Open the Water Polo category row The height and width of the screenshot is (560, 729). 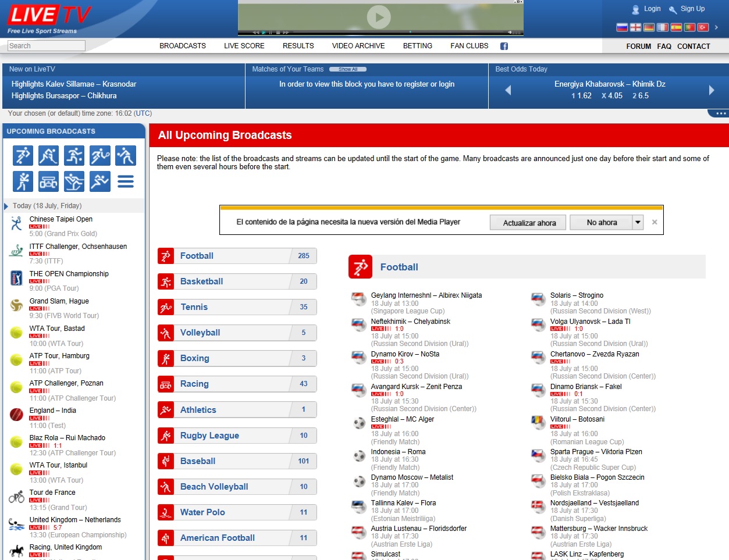pyautogui.click(x=237, y=512)
